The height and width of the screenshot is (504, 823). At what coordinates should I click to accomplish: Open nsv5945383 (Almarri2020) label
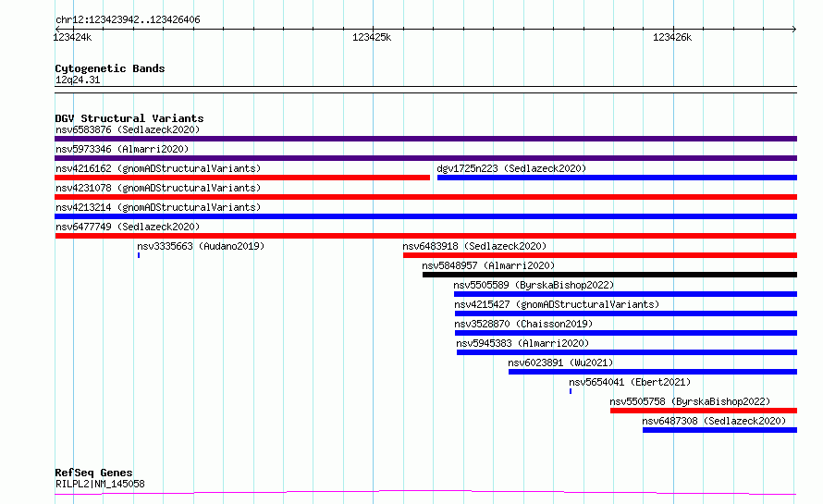pos(522,343)
